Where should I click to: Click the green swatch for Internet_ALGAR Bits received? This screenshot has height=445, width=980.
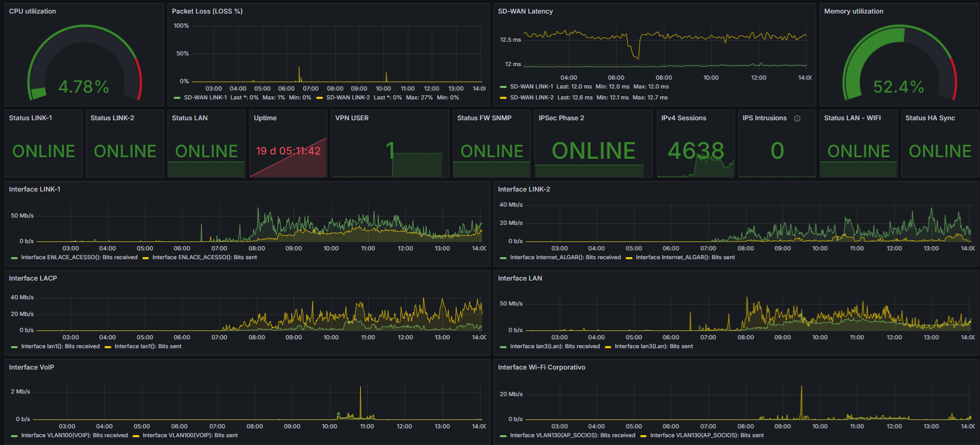click(503, 258)
